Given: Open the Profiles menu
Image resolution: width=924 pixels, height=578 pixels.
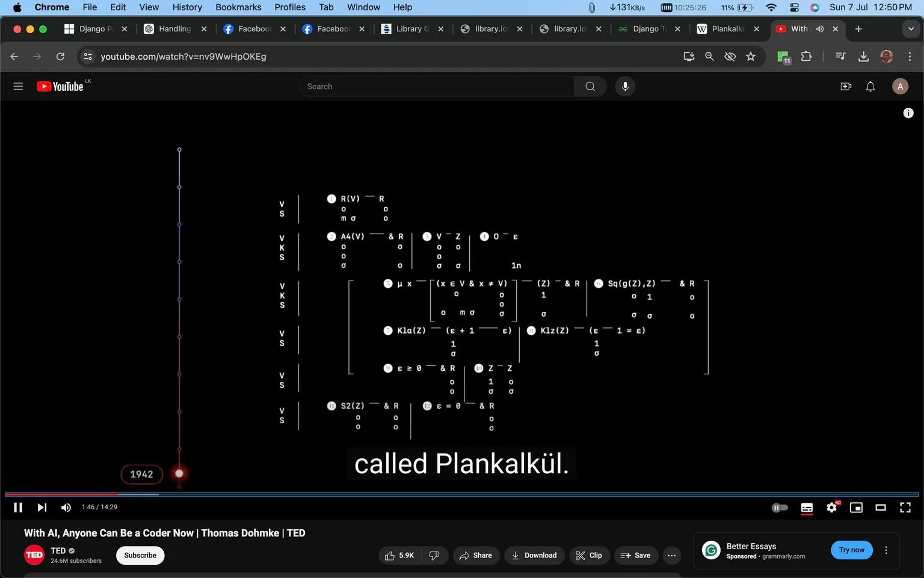Looking at the screenshot, I should coord(290,7).
